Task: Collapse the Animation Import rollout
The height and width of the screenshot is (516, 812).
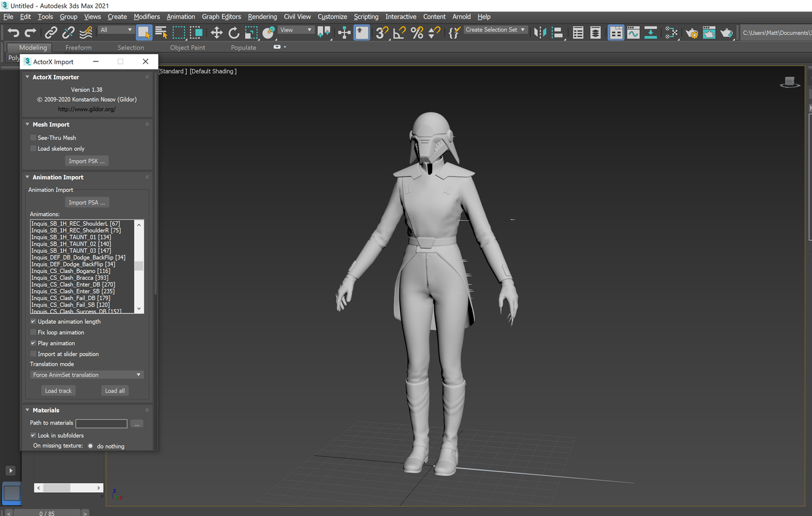Action: (x=28, y=177)
